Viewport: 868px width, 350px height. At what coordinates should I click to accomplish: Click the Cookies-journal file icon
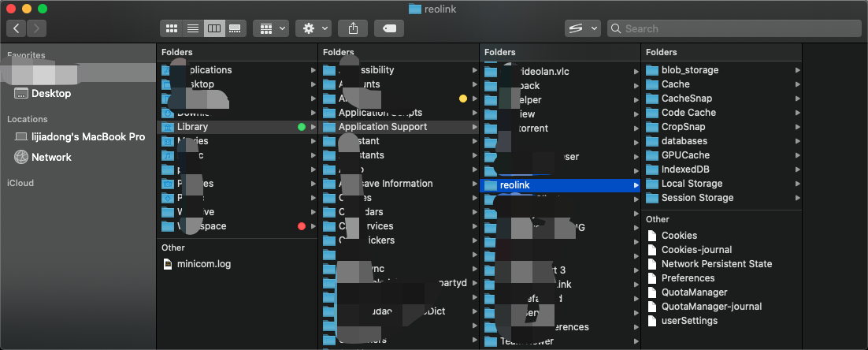[652, 250]
